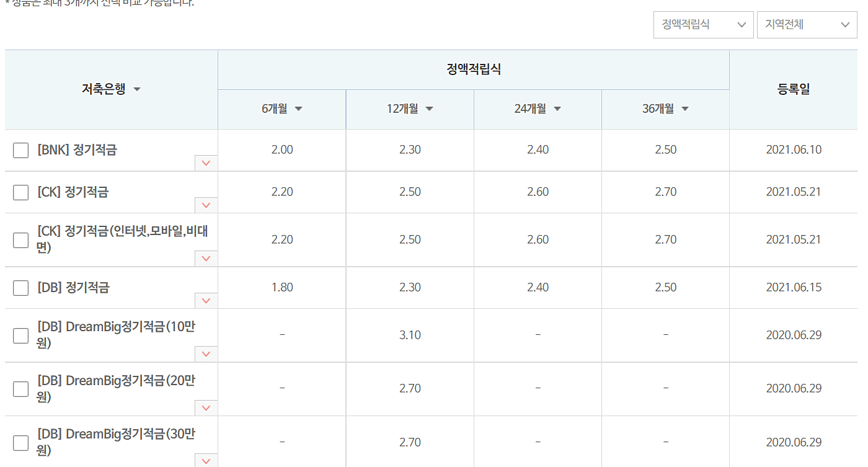Image resolution: width=868 pixels, height=467 pixels.
Task: Sort by 24개월 rate column arrow
Action: [557, 109]
